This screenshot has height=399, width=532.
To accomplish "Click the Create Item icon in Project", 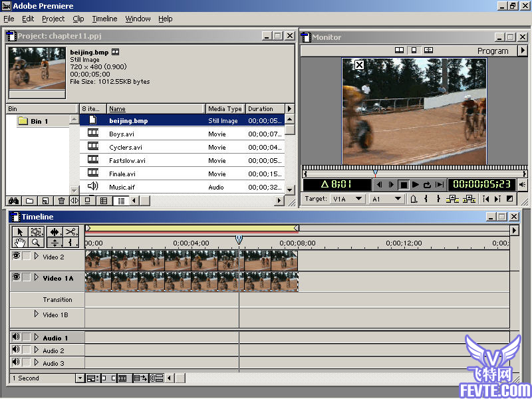I will point(45,201).
